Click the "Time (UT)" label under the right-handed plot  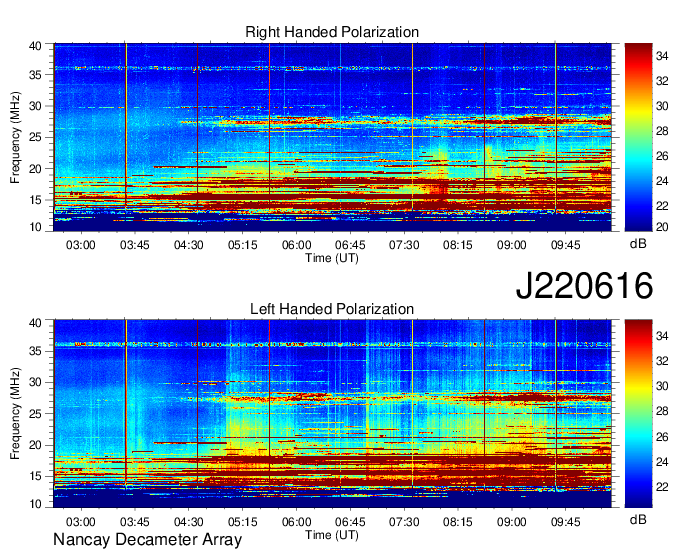click(332, 258)
